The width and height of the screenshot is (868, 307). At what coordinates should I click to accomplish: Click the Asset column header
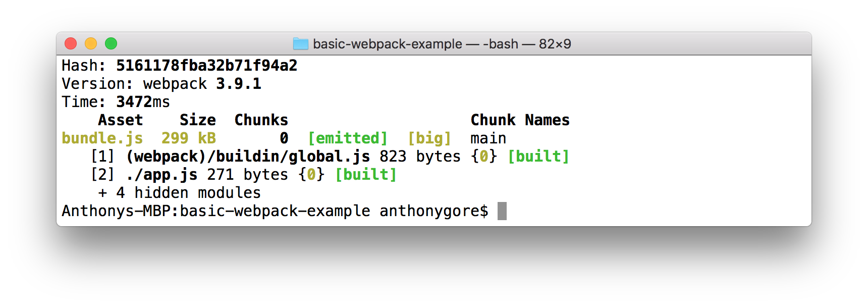[x=120, y=120]
